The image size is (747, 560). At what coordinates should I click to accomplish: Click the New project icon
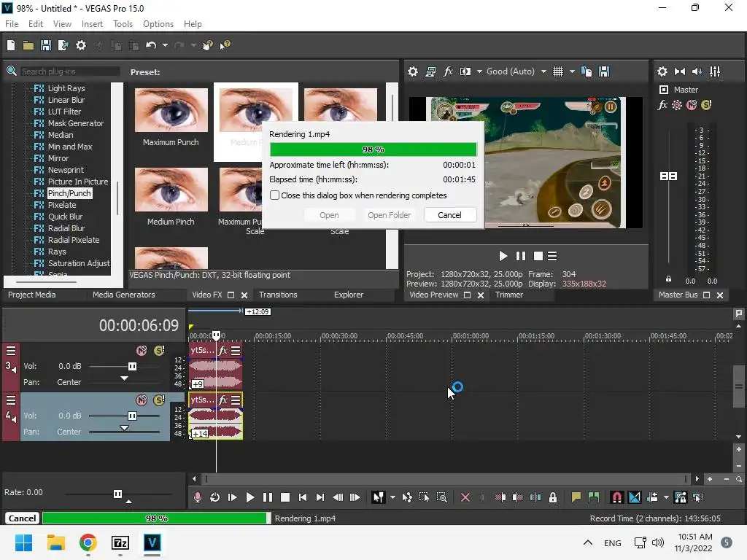click(x=11, y=45)
